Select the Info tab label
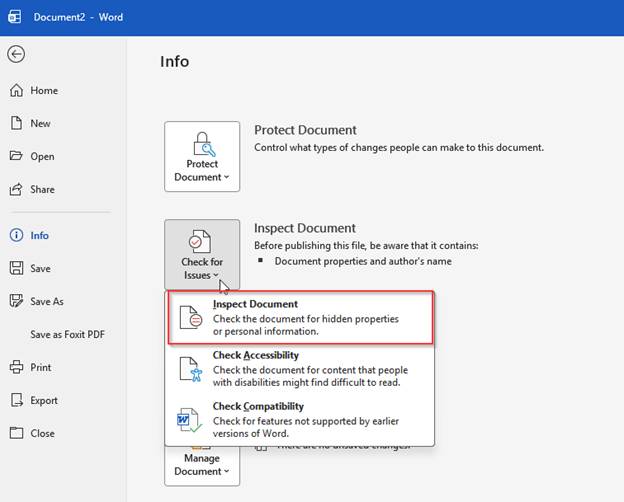 pos(39,235)
